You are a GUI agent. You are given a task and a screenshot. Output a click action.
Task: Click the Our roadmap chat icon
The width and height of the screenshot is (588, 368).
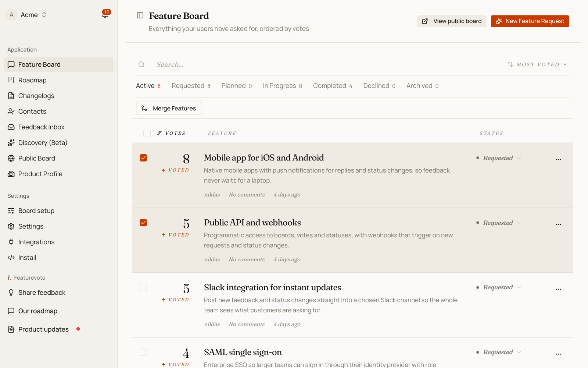(x=11, y=311)
